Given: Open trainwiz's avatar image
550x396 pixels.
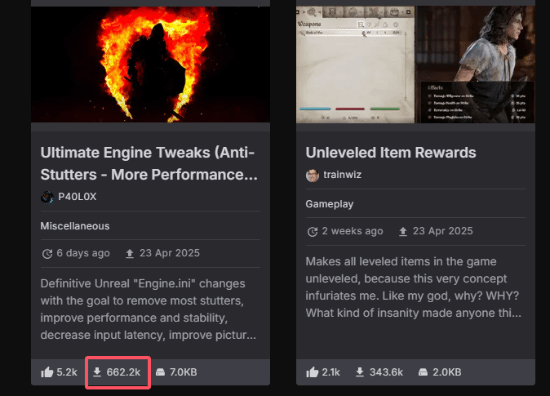Looking at the screenshot, I should (312, 175).
